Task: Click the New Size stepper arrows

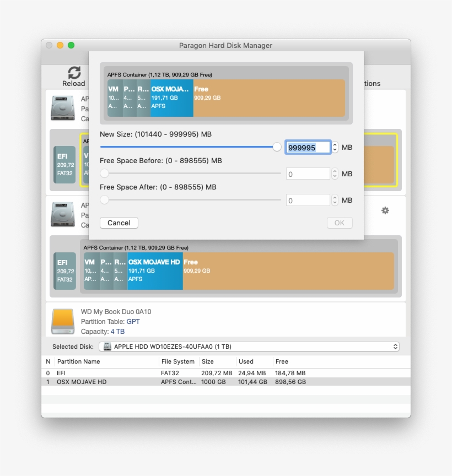Action: [335, 147]
